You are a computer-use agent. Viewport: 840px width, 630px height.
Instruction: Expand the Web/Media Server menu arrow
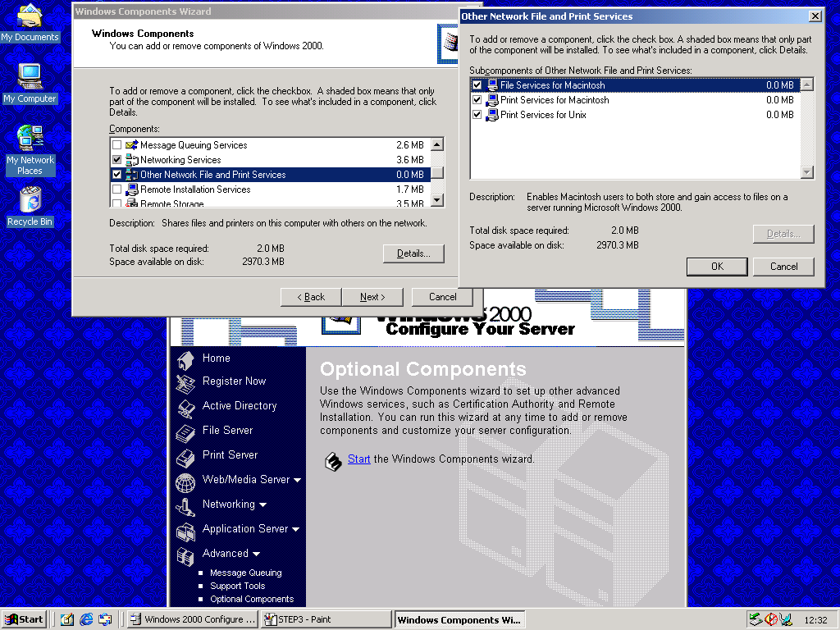point(297,480)
